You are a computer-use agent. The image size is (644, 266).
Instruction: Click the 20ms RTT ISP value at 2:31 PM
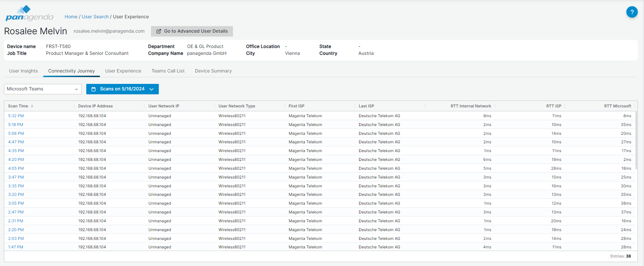[x=556, y=221]
